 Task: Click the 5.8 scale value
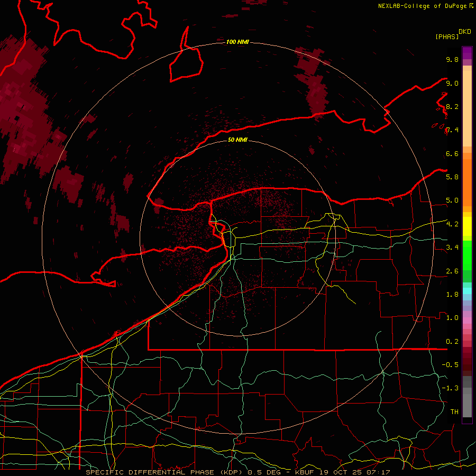pyautogui.click(x=452, y=177)
